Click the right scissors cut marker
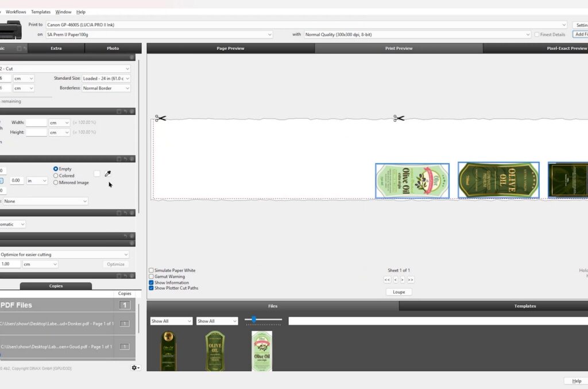Image resolution: width=588 pixels, height=389 pixels. 399,118
